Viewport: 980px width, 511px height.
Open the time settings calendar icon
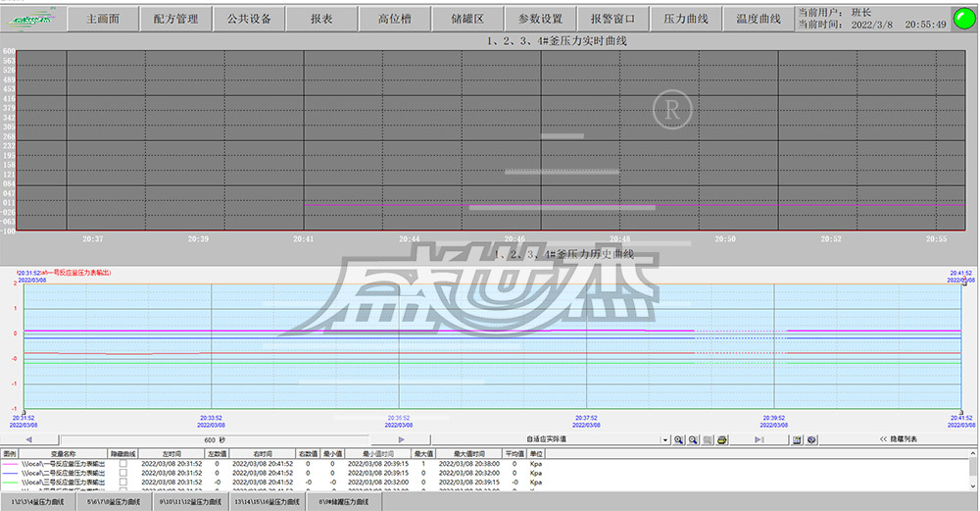click(797, 440)
